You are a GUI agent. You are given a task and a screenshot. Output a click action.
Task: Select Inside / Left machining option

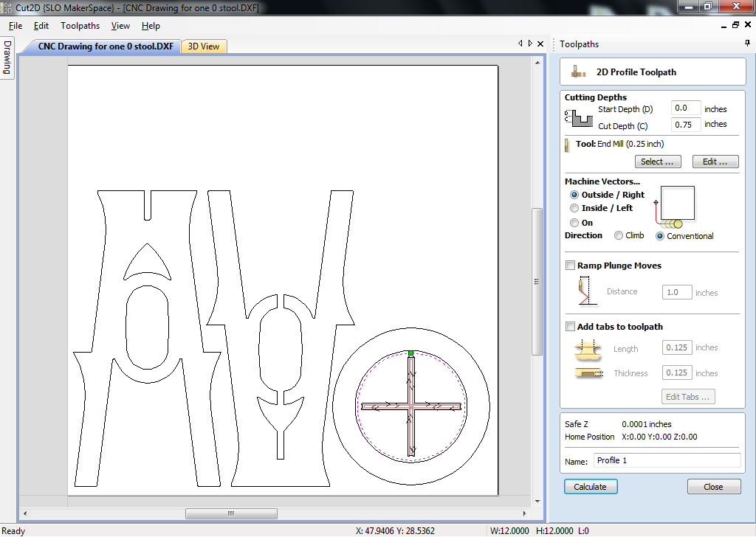coord(574,208)
